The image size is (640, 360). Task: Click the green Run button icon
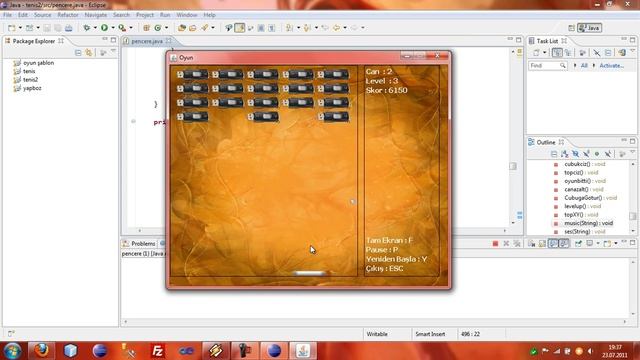[x=104, y=28]
